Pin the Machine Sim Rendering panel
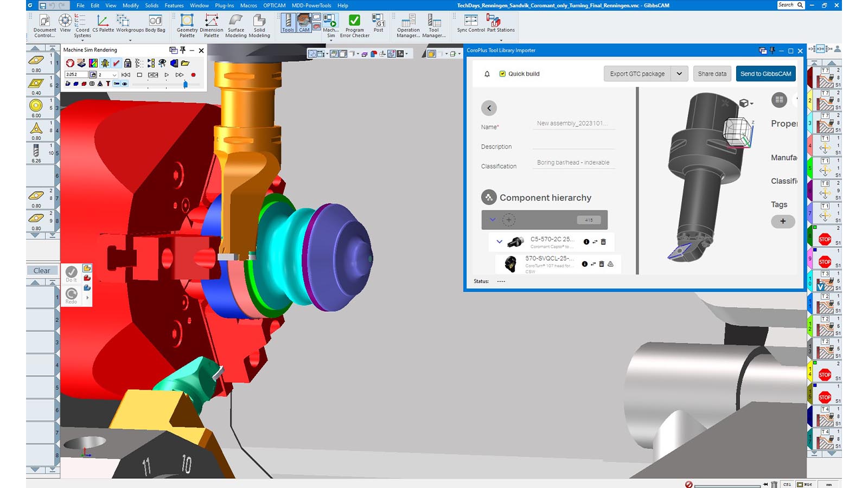 (183, 50)
